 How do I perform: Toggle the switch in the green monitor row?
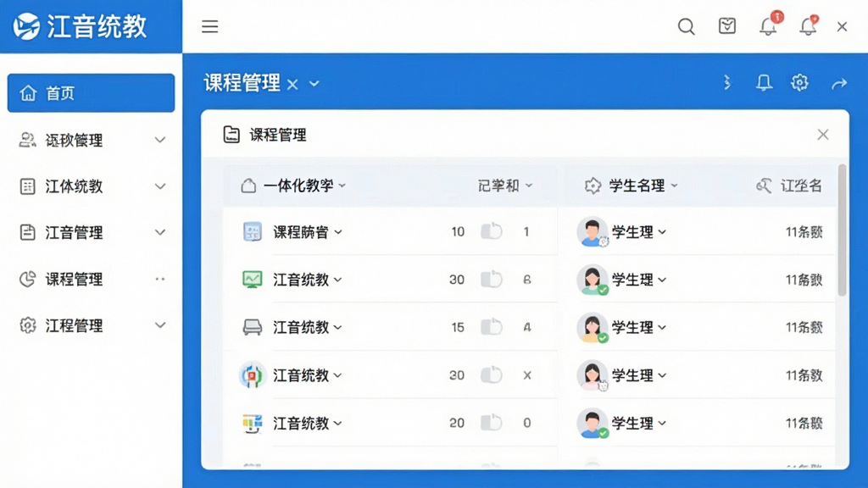[x=491, y=280]
